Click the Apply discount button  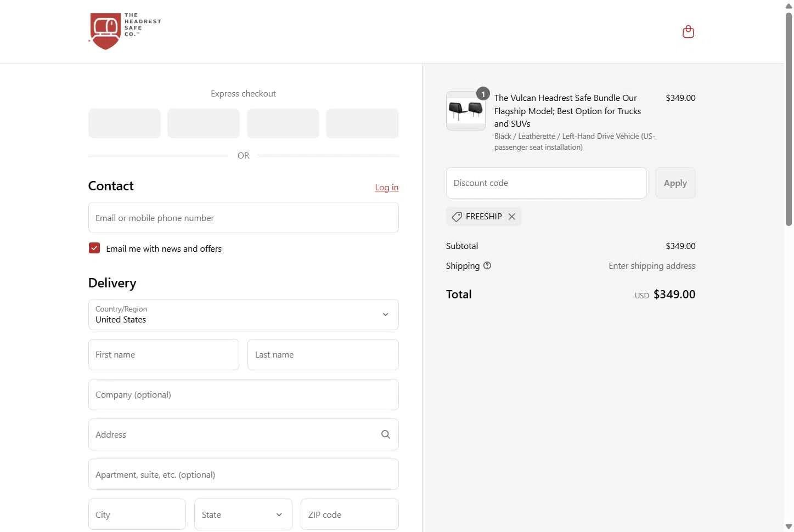pos(675,183)
